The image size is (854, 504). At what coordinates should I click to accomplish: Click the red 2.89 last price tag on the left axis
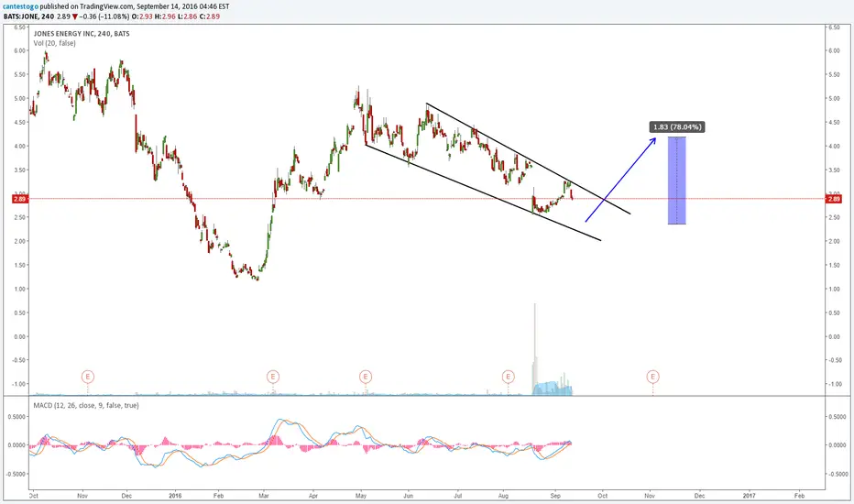[19, 200]
